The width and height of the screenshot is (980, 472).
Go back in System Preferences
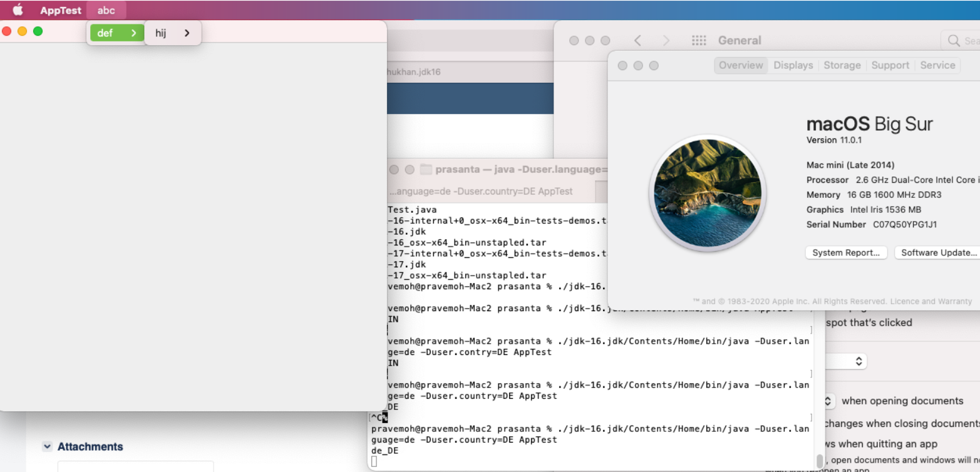pyautogui.click(x=637, y=41)
